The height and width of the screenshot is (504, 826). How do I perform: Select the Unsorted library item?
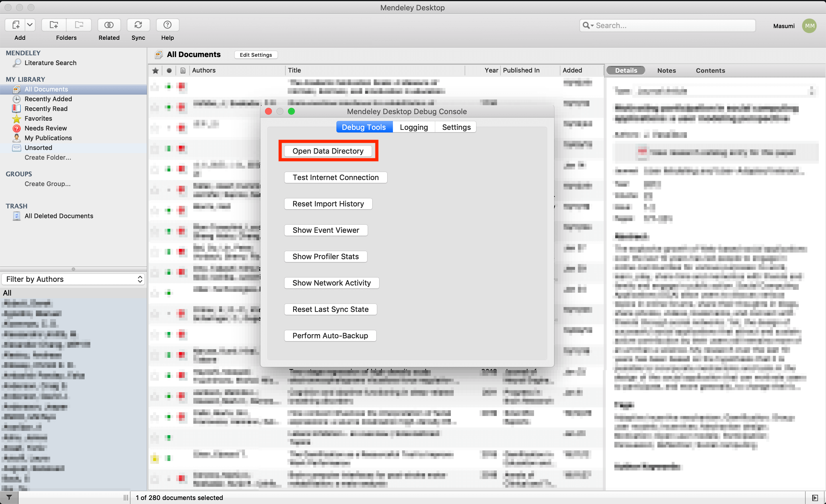coord(38,147)
